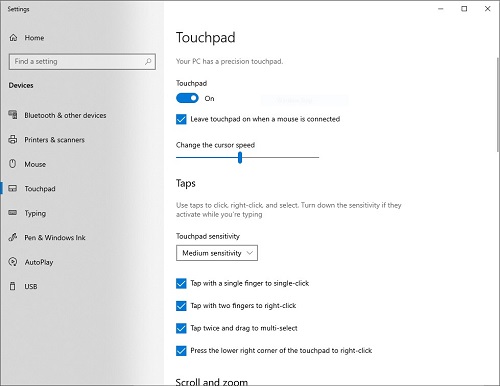The image size is (500, 386).
Task: Click the 'Your PC has a precision touchpad' text
Action: 229,61
